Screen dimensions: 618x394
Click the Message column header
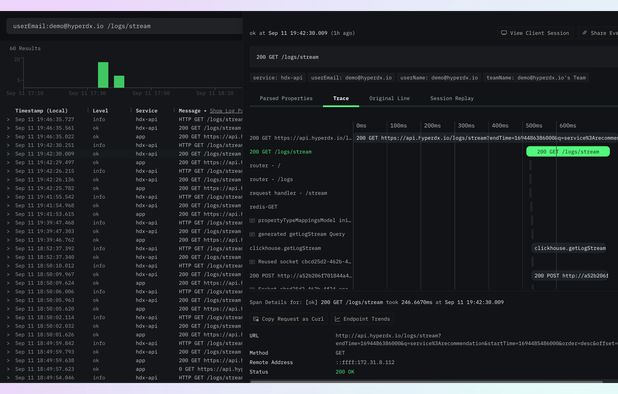click(x=189, y=111)
